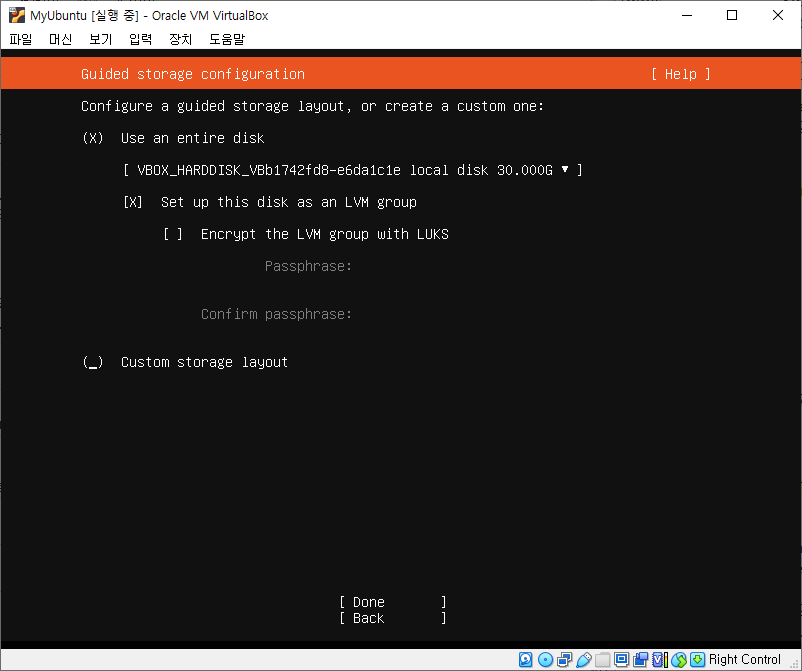Image resolution: width=802 pixels, height=671 pixels.
Task: Minimize the VirtualBox window
Action: coord(687,15)
